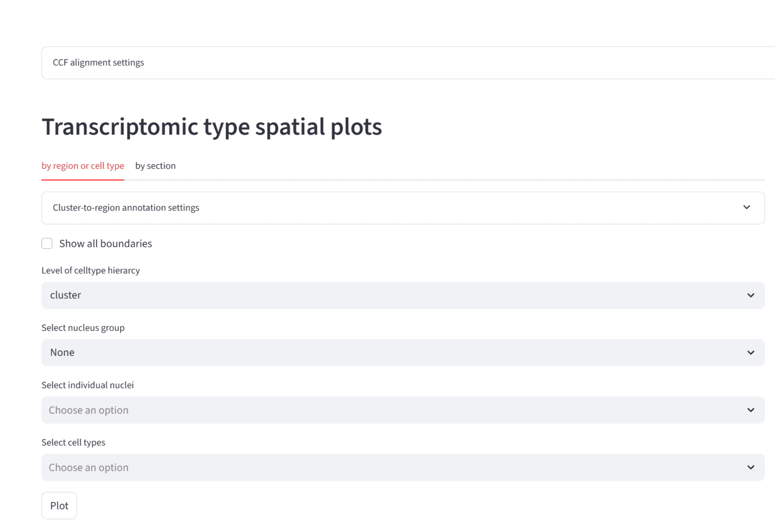This screenshot has width=775, height=532.
Task: Click the arrow icon on the 'None' dropdown
Action: pyautogui.click(x=751, y=353)
